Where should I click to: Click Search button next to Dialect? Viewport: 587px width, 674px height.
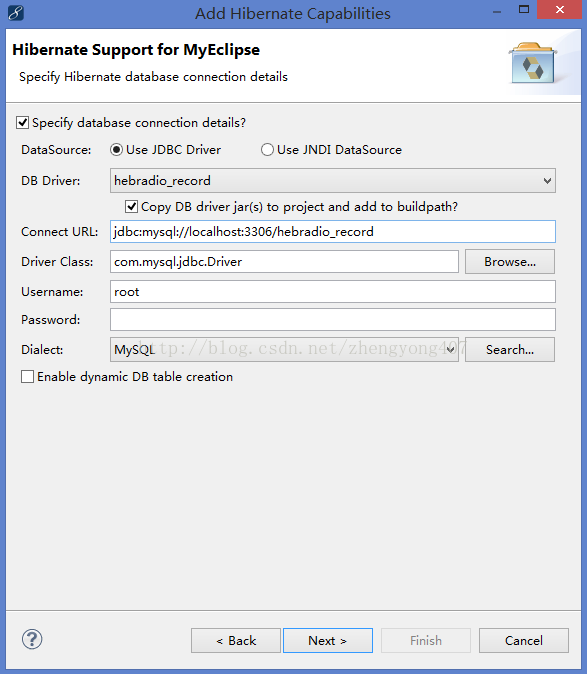point(510,349)
